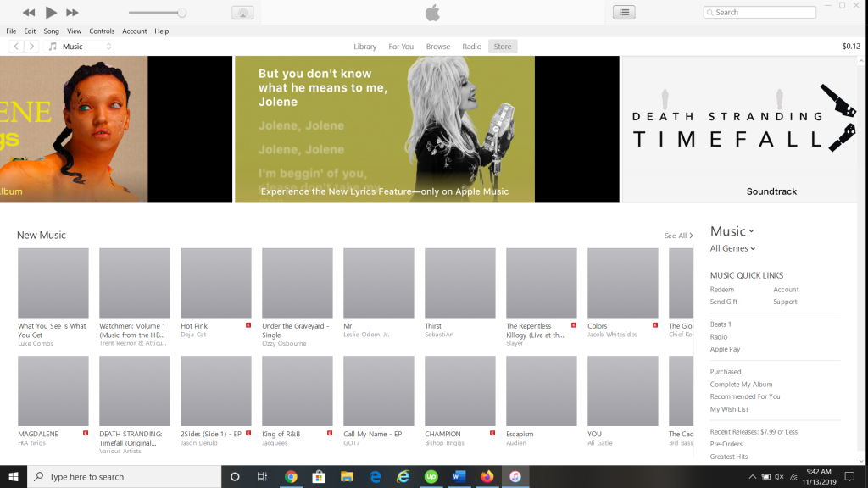Screen dimensions: 868x488
Task: Open the Hot Pink album cover
Action: [216, 283]
